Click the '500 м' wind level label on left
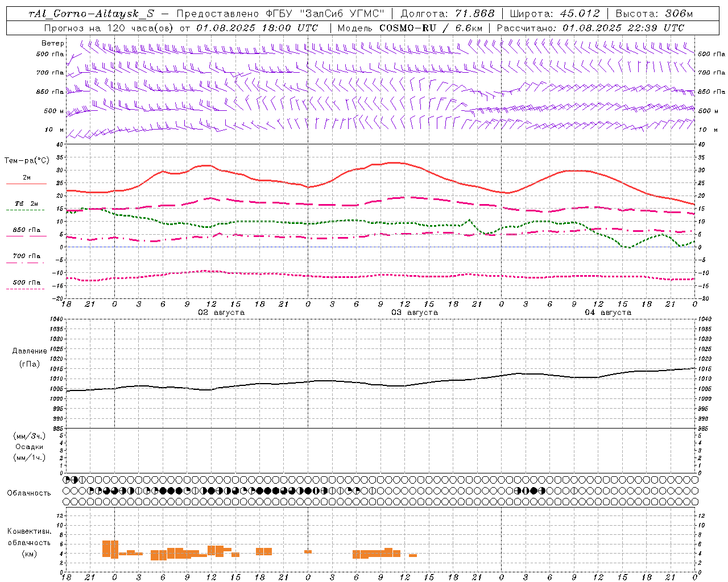This screenshot has width=728, height=582. 54,111
